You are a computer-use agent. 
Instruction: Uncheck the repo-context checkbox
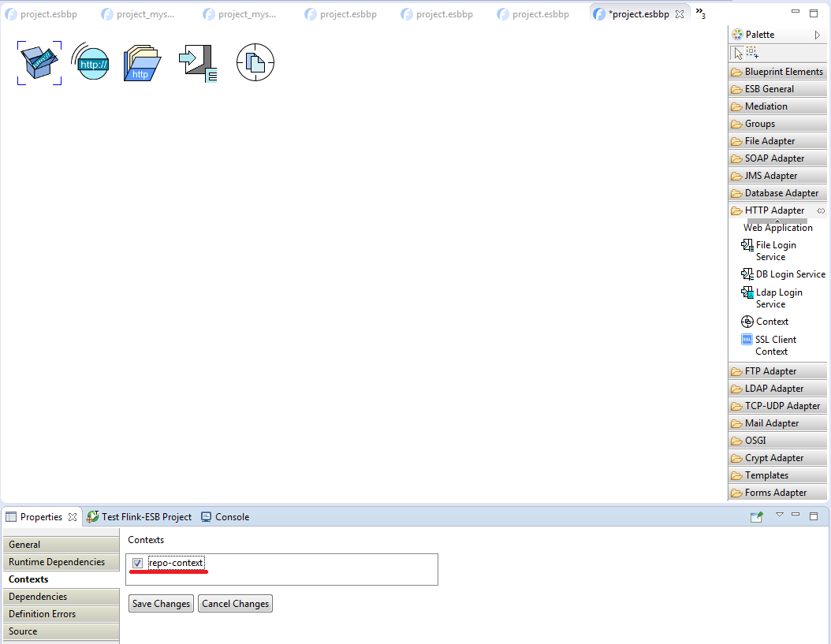[138, 563]
